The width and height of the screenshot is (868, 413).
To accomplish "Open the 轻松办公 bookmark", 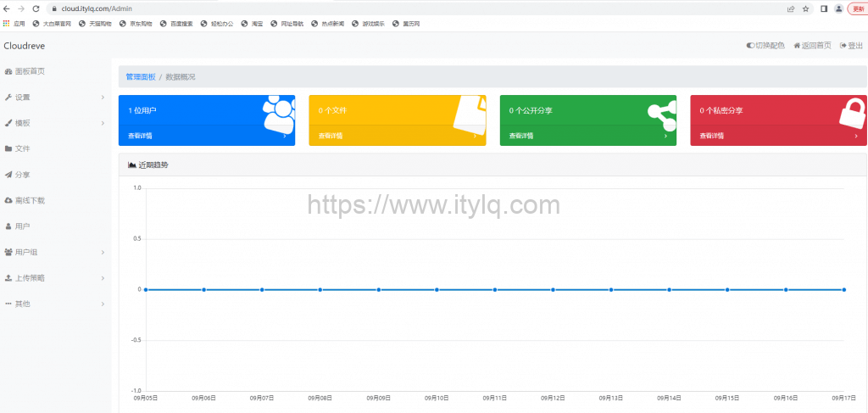I will (x=217, y=24).
